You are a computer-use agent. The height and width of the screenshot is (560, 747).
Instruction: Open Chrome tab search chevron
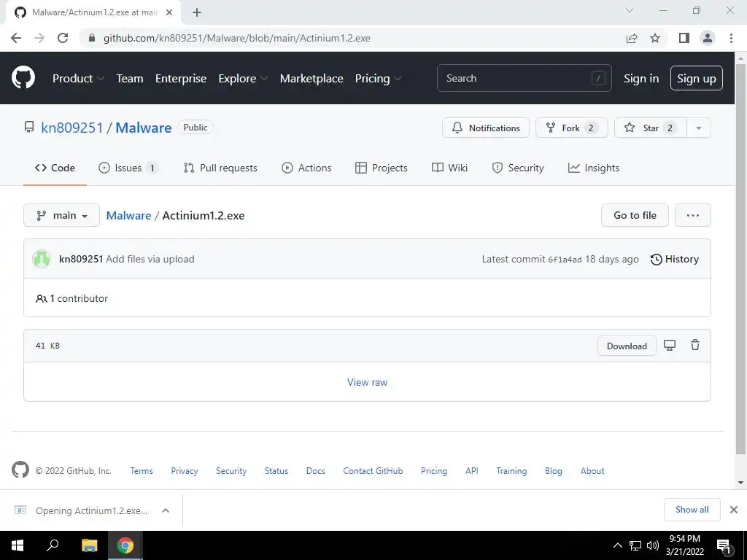(630, 10)
